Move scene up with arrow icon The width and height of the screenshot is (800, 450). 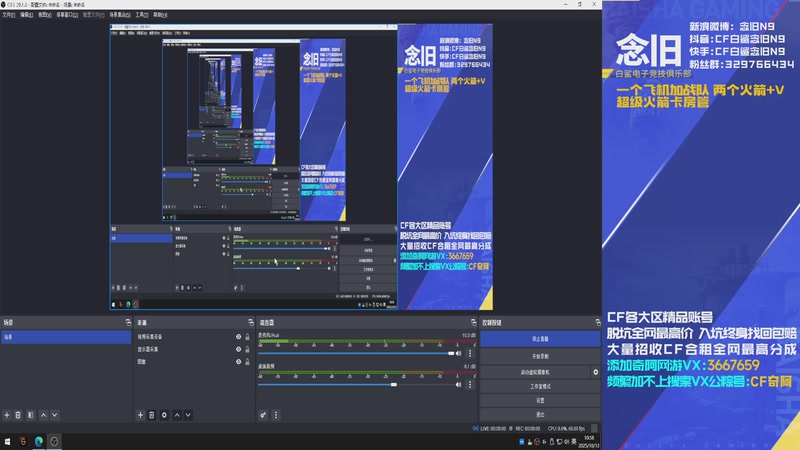[43, 415]
